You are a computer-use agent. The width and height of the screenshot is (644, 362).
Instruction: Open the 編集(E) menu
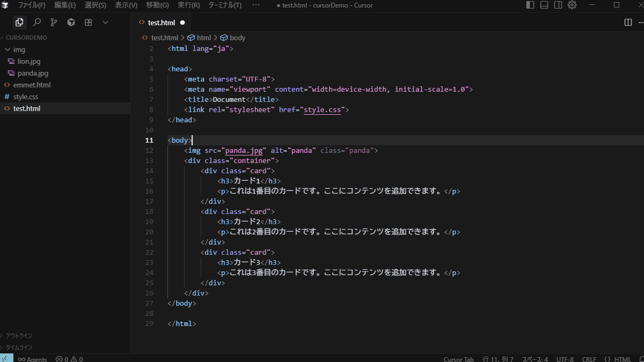tap(65, 5)
